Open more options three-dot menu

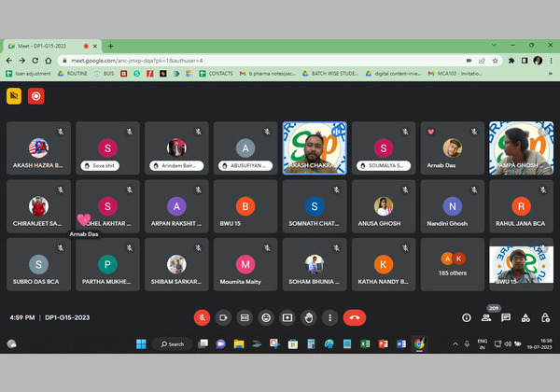click(x=329, y=317)
